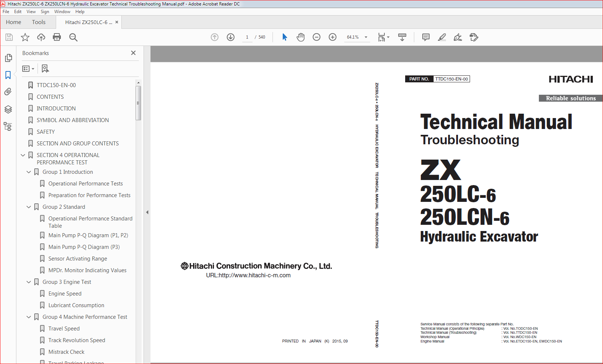Click the page number input field
The image size is (603, 364).
tap(247, 37)
